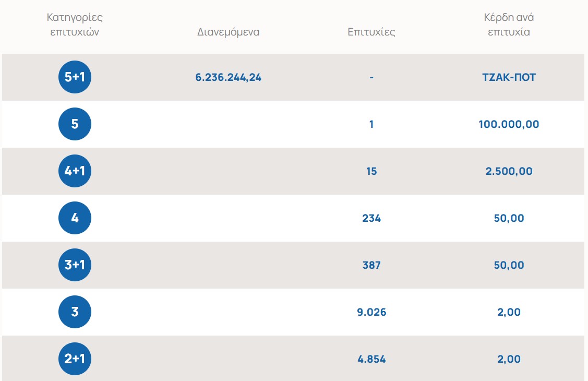Viewport: 588px width, 381px height.
Task: Click the 9.026 winners count
Action: pos(371,312)
